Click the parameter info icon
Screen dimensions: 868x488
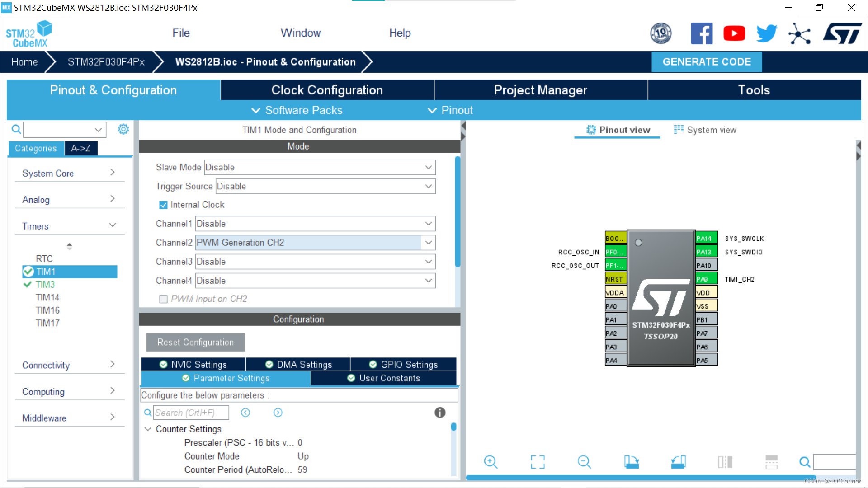pyautogui.click(x=440, y=413)
